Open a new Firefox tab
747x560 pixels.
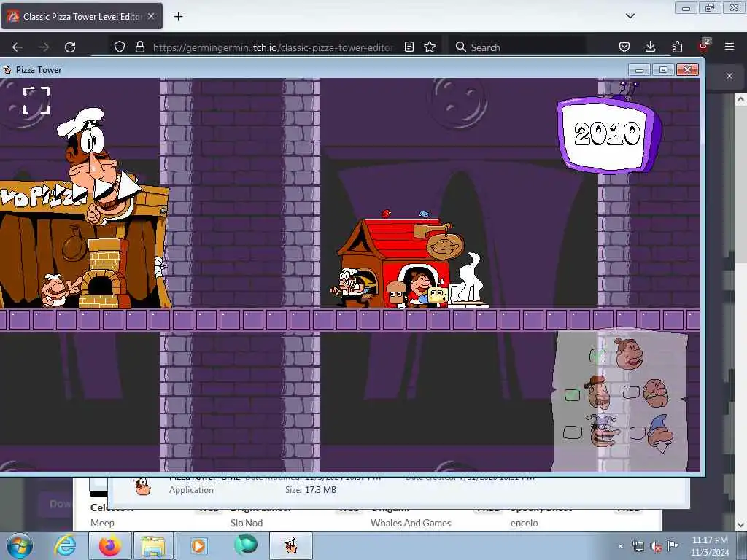pos(178,17)
